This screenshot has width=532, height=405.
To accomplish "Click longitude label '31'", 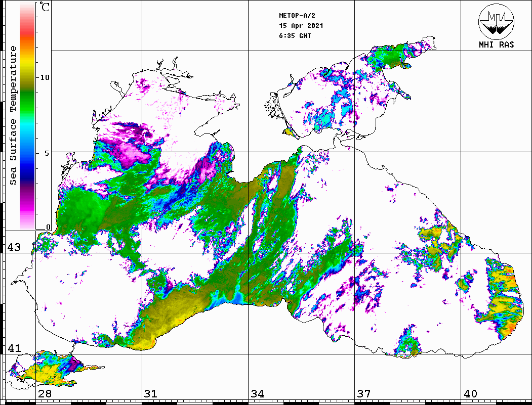I will point(151,393).
